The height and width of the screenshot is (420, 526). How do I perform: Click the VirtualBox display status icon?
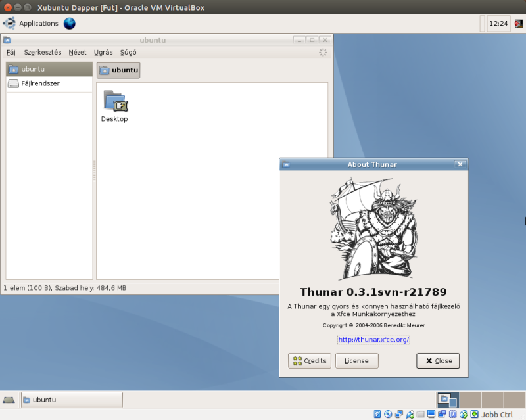tap(431, 415)
